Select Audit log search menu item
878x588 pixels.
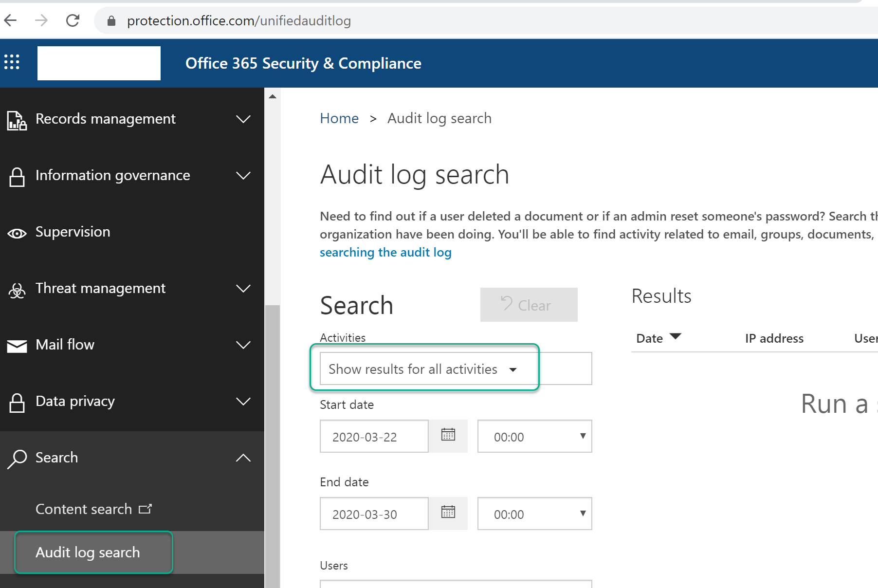coord(132,552)
